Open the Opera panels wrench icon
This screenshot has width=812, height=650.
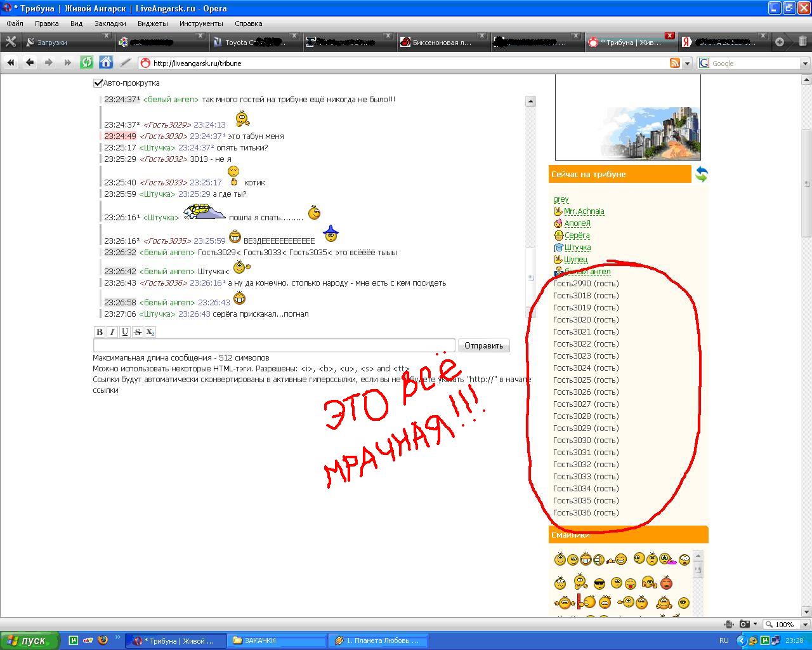[x=10, y=42]
